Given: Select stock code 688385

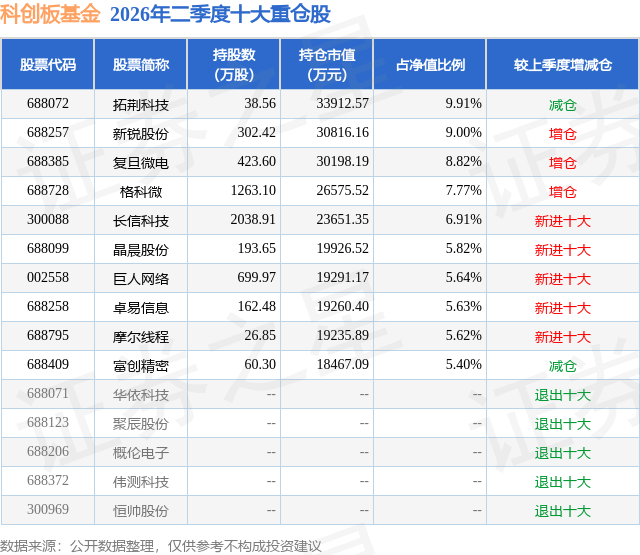Looking at the screenshot, I should coord(48,162).
